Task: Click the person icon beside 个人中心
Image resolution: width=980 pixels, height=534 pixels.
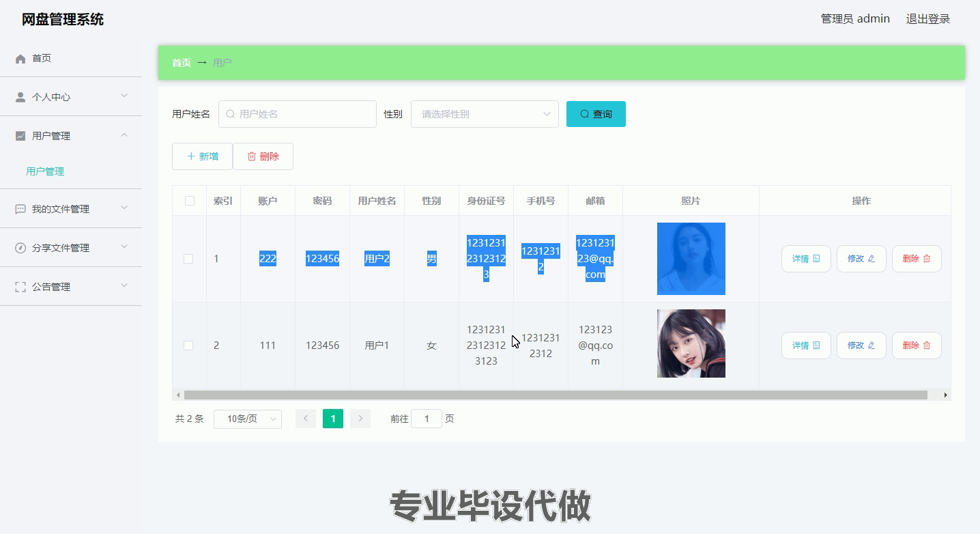Action: (x=20, y=97)
